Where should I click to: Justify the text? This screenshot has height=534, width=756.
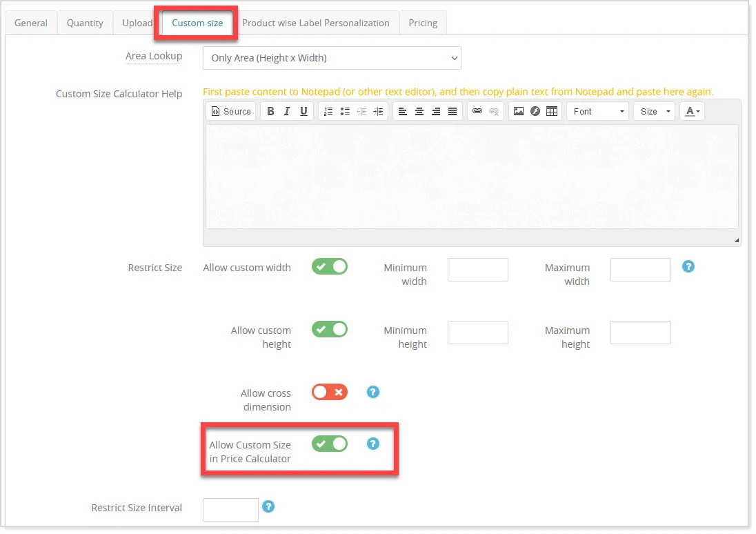(x=452, y=112)
